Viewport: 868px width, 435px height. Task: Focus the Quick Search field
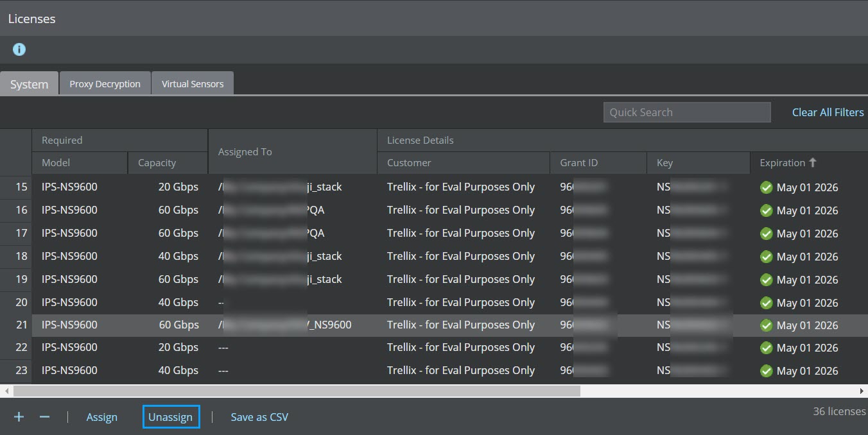(x=687, y=112)
